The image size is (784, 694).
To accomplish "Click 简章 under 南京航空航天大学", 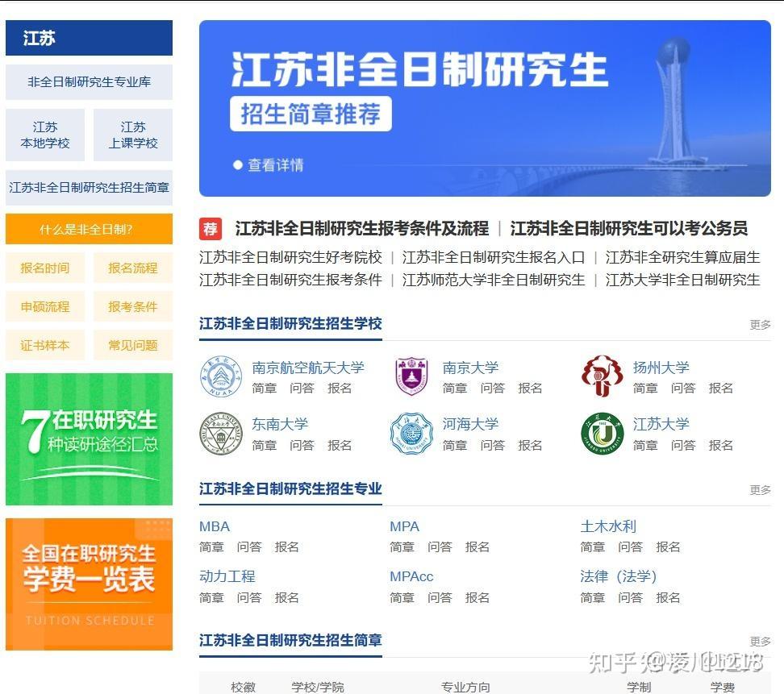I will 264,389.
